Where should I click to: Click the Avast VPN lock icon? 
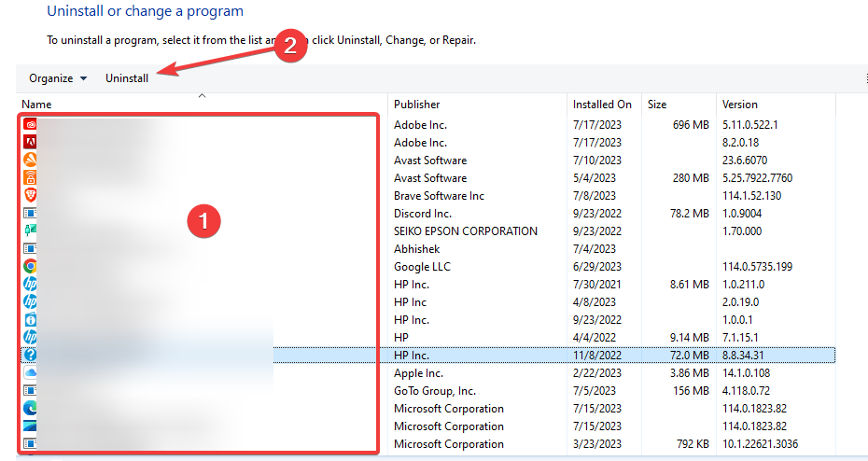tap(30, 177)
